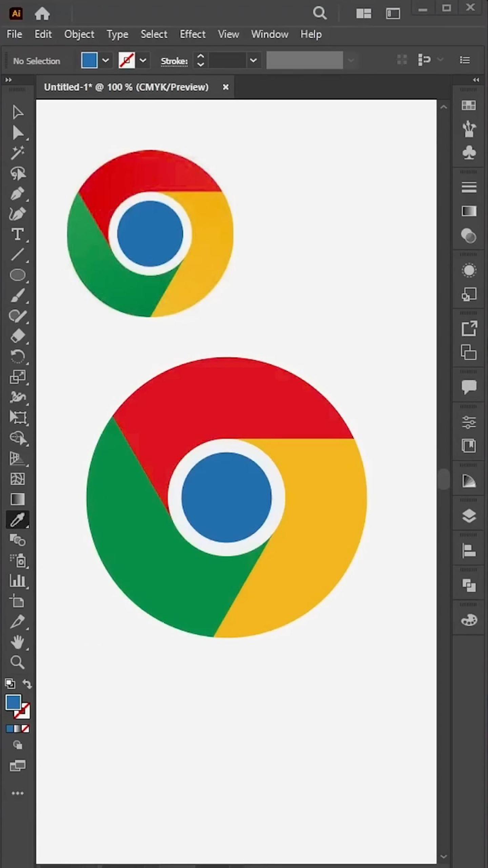Viewport: 488px width, 868px height.
Task: Reset default fill and stroke
Action: click(10, 683)
